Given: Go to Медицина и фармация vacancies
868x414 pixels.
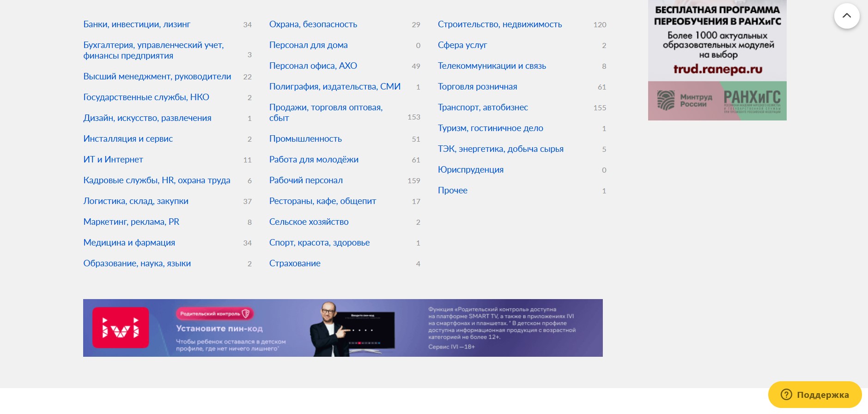Looking at the screenshot, I should point(129,243).
